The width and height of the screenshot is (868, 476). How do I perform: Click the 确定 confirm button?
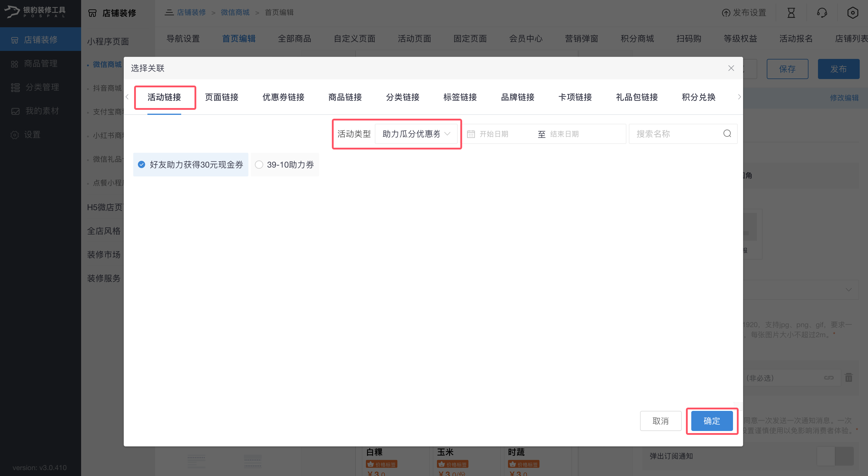click(711, 421)
